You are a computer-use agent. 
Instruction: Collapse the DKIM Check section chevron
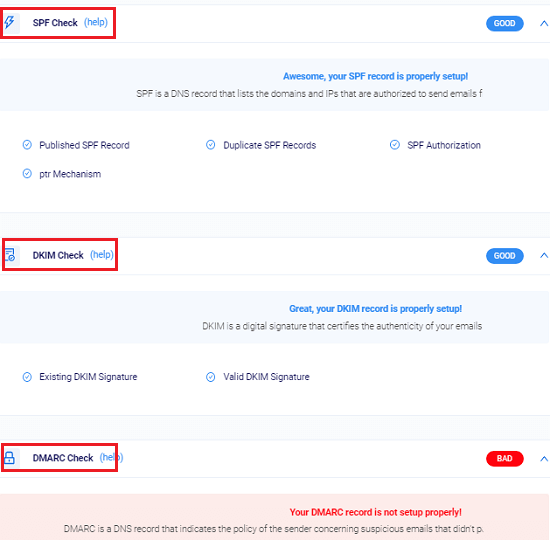(x=544, y=255)
